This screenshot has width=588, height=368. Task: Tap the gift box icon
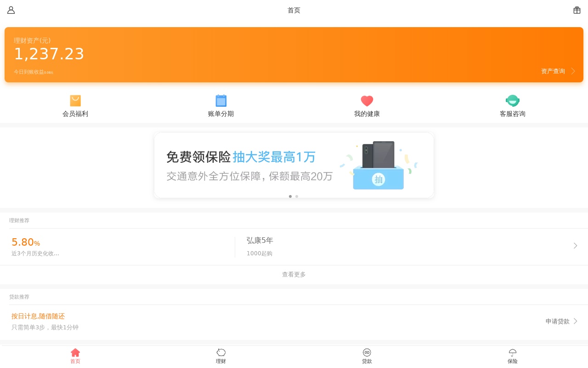[x=577, y=10]
